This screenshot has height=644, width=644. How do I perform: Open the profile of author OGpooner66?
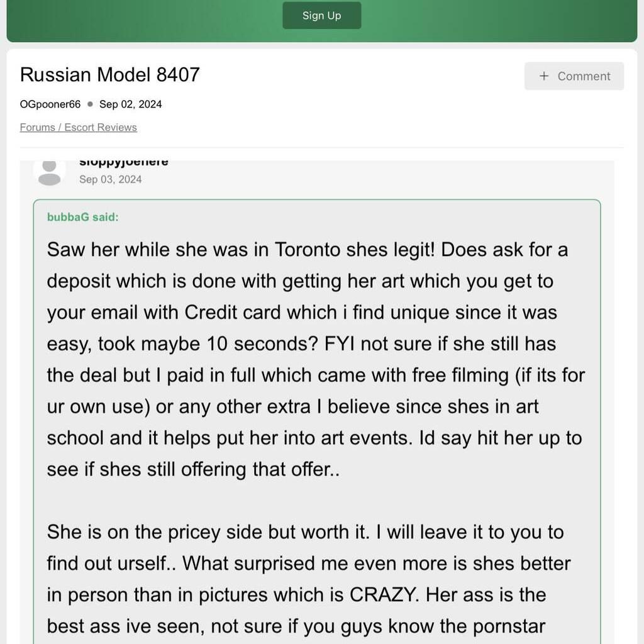(50, 104)
